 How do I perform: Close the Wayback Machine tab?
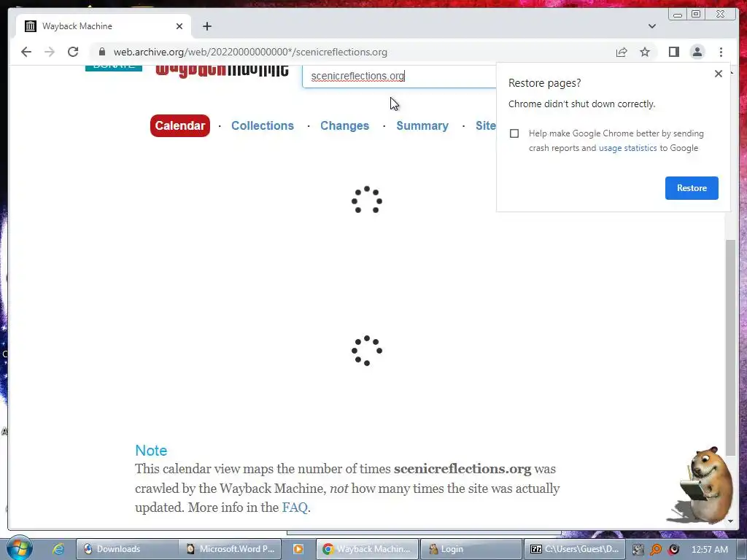coord(179,26)
